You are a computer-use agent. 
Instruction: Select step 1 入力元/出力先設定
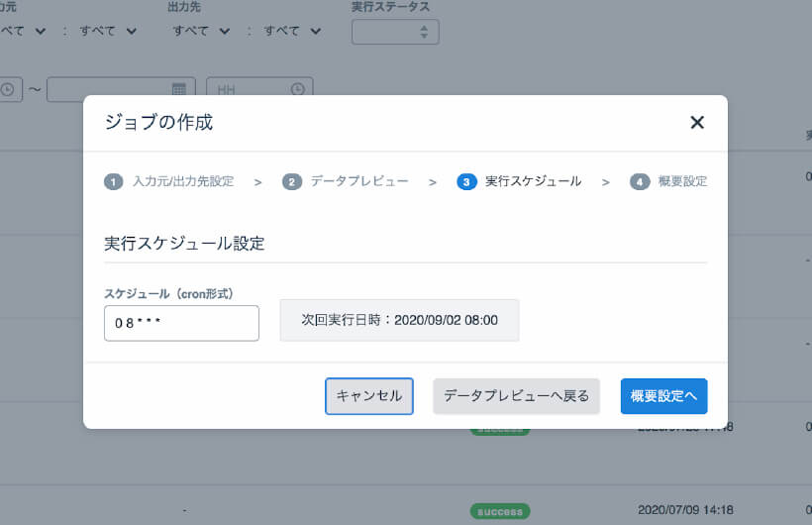tap(169, 181)
